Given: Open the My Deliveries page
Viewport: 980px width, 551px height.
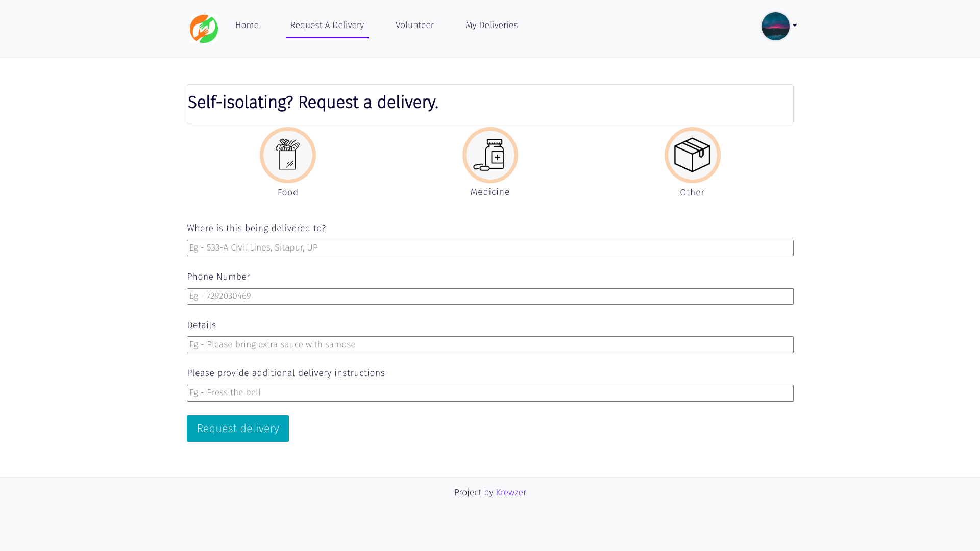Looking at the screenshot, I should pos(491,25).
